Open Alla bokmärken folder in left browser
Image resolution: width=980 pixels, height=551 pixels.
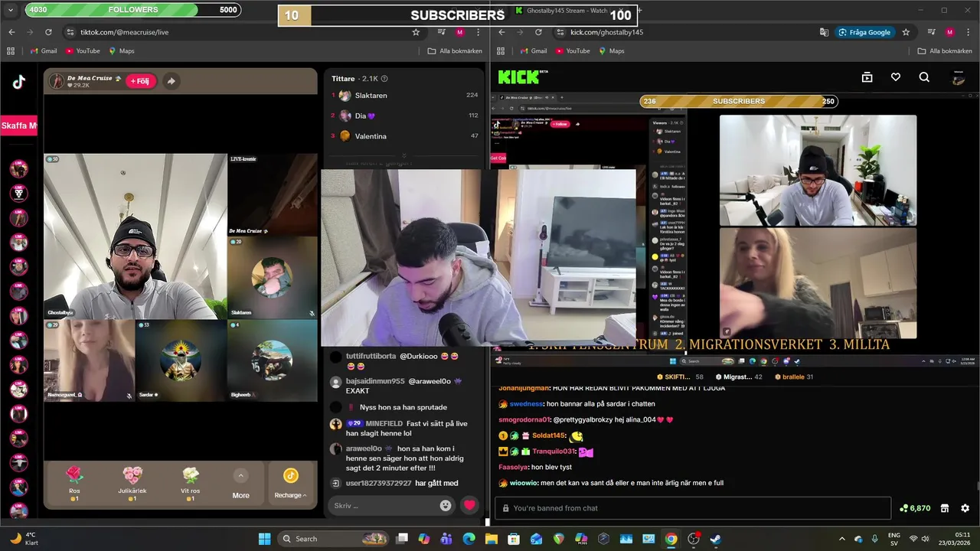[455, 51]
